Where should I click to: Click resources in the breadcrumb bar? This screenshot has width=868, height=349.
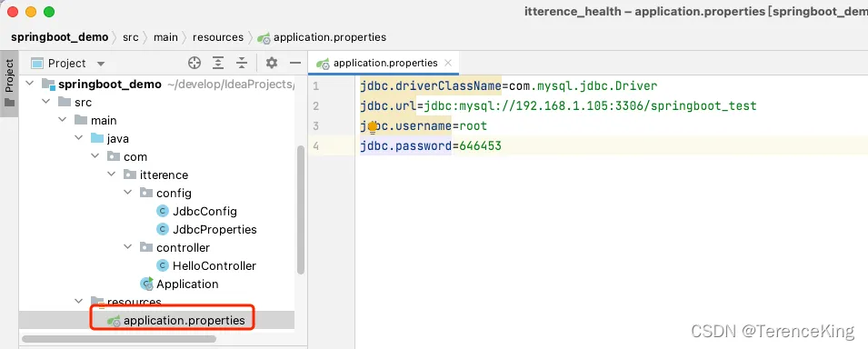218,37
